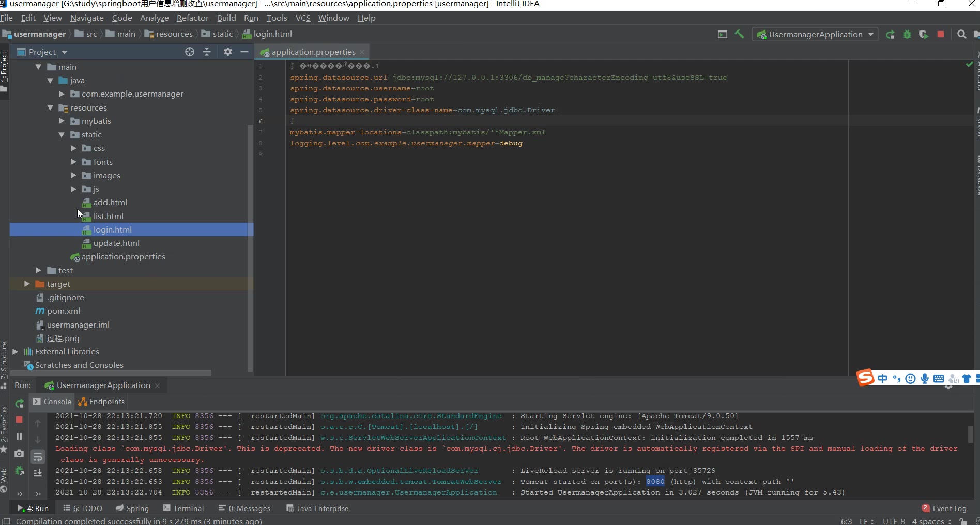Take a thread dump via the camera icon
Screen dimensions: 980x525
tap(19, 453)
